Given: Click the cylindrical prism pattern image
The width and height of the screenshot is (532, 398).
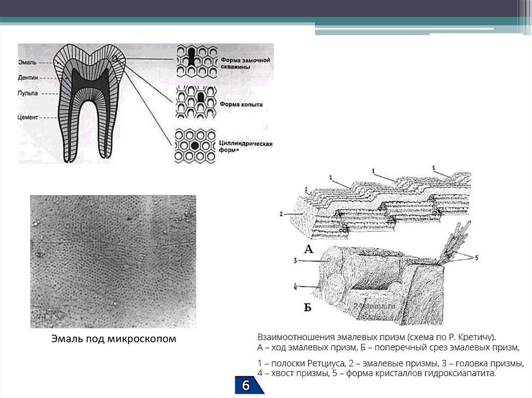Looking at the screenshot, I should 195,146.
